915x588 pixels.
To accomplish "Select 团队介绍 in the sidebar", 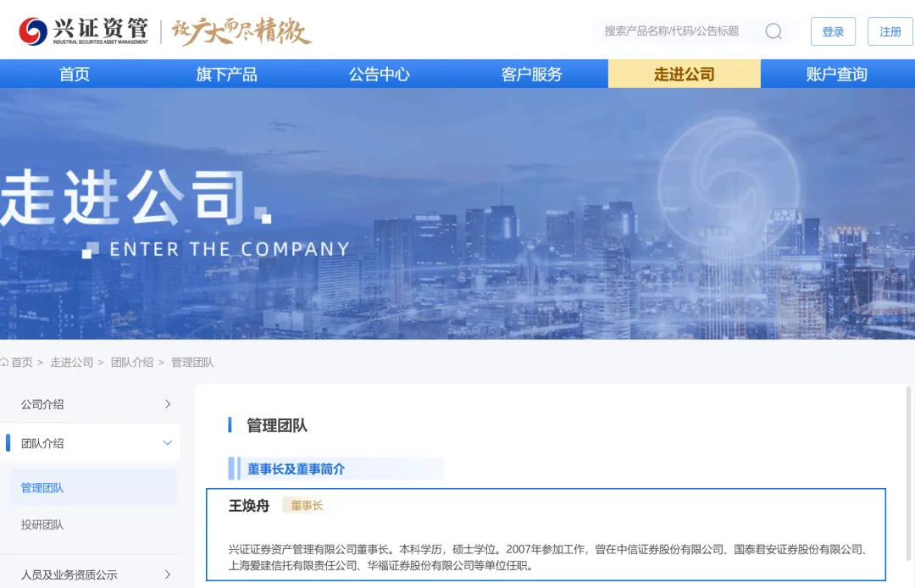I will point(90,443).
